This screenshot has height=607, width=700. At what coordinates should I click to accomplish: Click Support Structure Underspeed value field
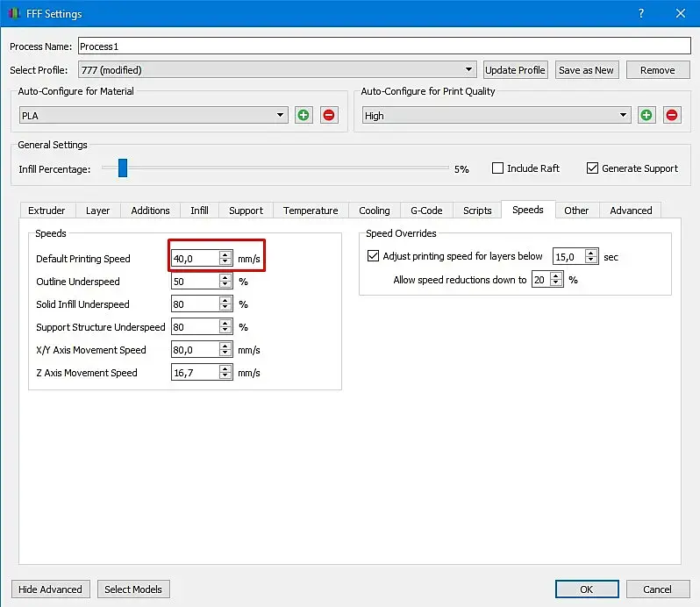196,326
